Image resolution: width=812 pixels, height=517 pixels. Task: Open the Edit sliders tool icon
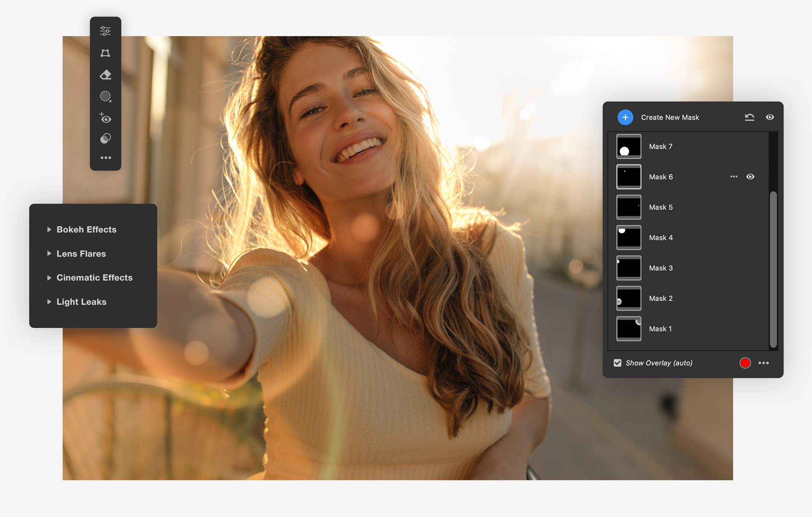[x=105, y=31]
